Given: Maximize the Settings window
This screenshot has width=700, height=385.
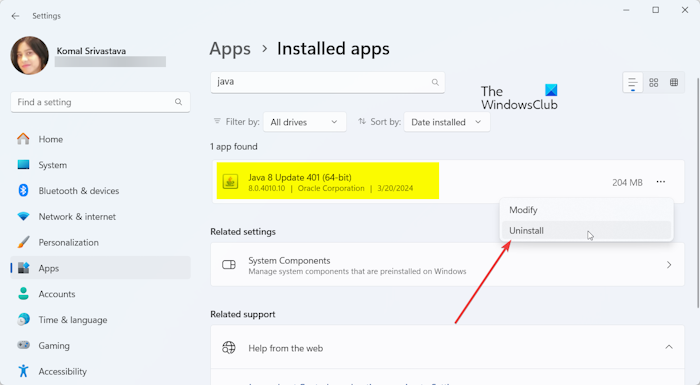Looking at the screenshot, I should [655, 10].
